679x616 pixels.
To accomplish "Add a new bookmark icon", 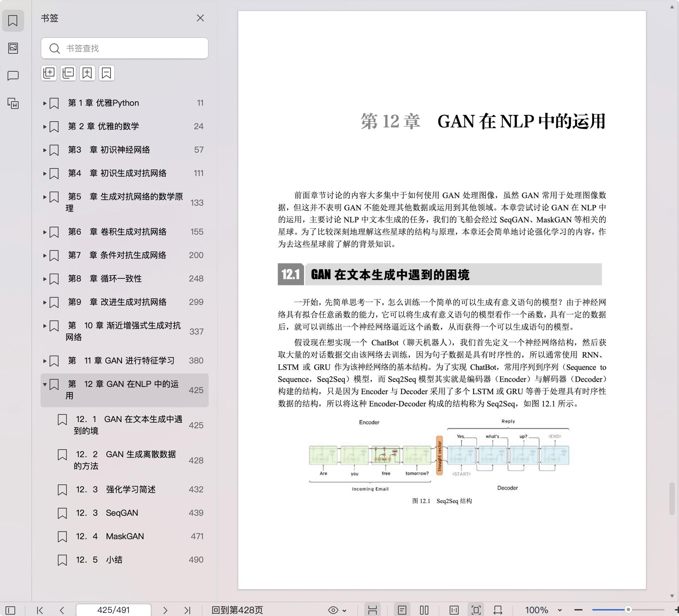I will click(87, 73).
